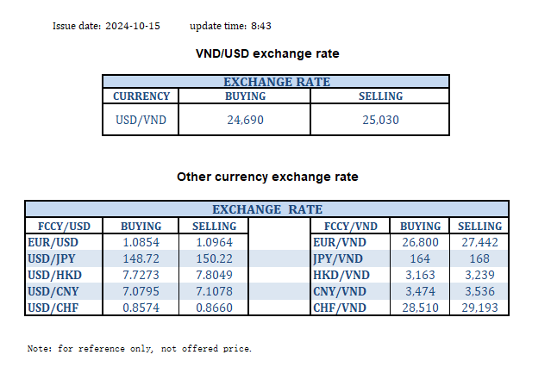
Task: Select the USD/VND currency cell
Action: pos(141,120)
